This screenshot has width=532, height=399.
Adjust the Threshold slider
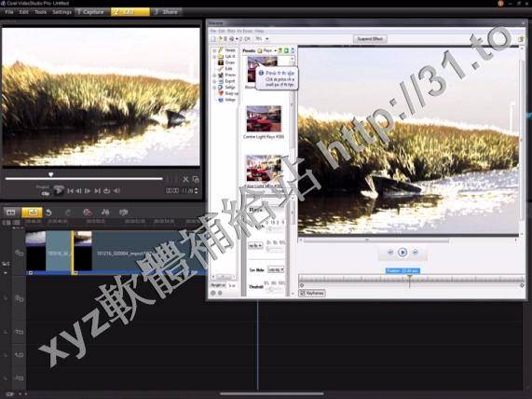275,289
